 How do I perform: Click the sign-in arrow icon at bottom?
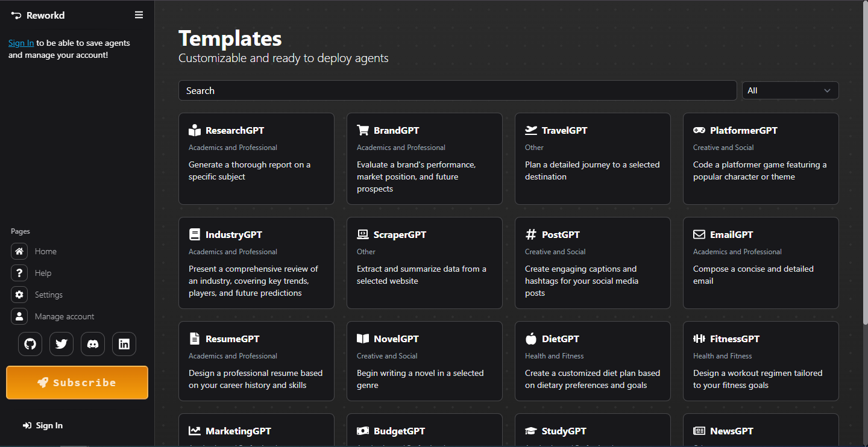[27, 425]
